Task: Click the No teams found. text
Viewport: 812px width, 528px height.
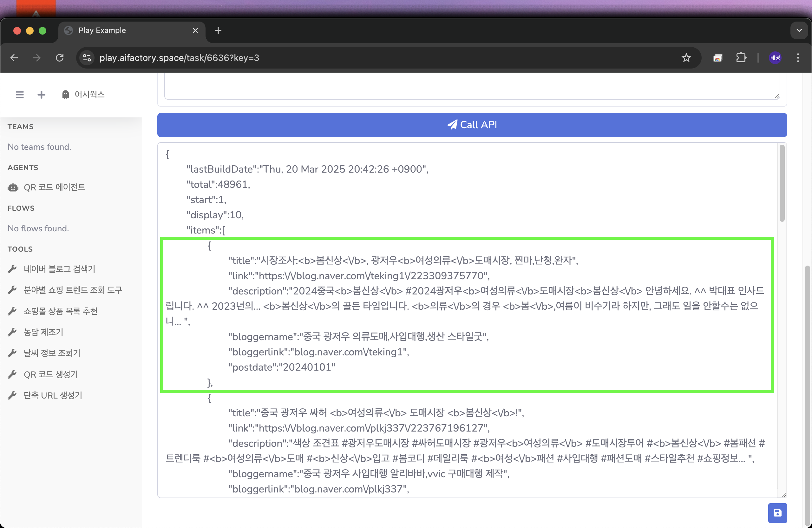Action: tap(39, 147)
